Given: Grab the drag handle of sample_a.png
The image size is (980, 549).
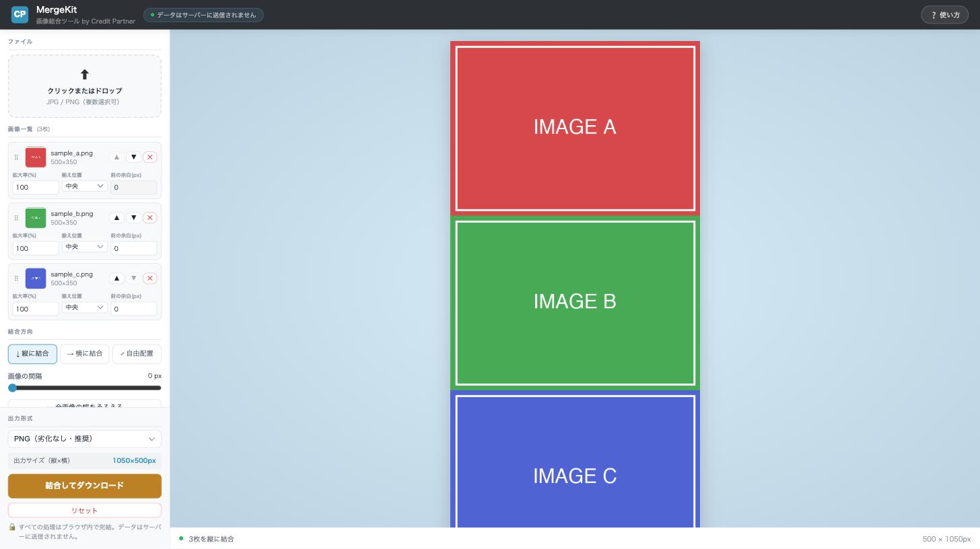Looking at the screenshot, I should click(x=16, y=157).
